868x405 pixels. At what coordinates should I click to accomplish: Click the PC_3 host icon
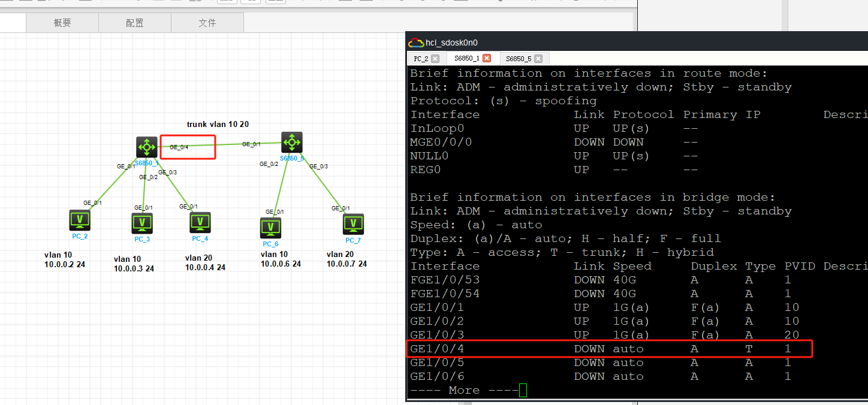[x=142, y=223]
